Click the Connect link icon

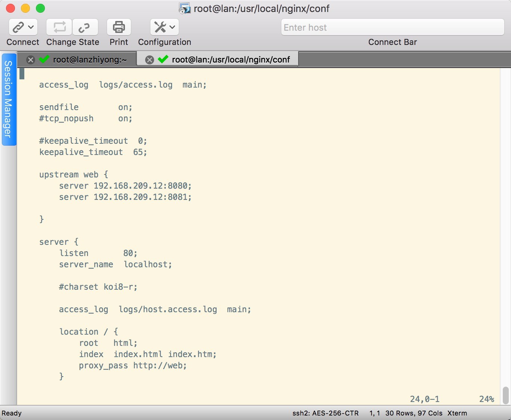pos(18,27)
